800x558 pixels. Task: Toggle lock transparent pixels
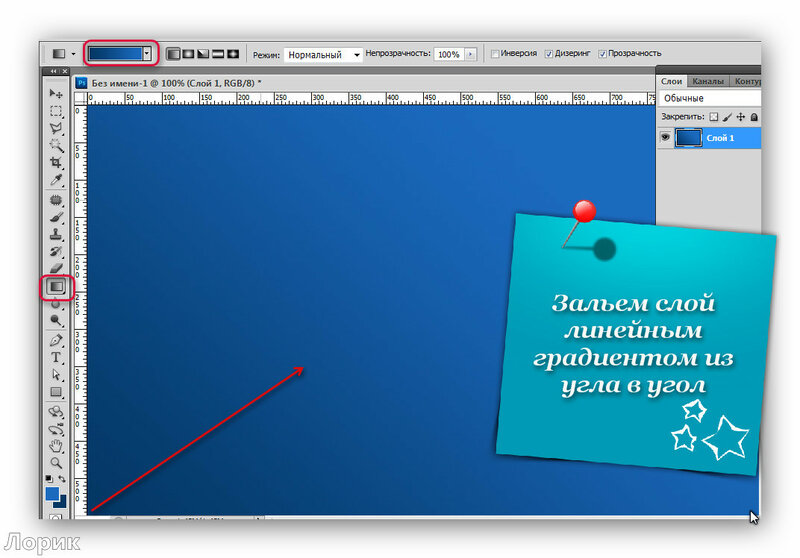714,117
